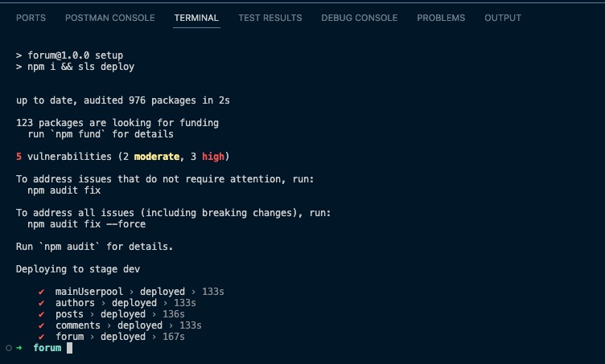Click the yellow 'moderate' severity word
This screenshot has height=364, width=605.
tap(157, 157)
